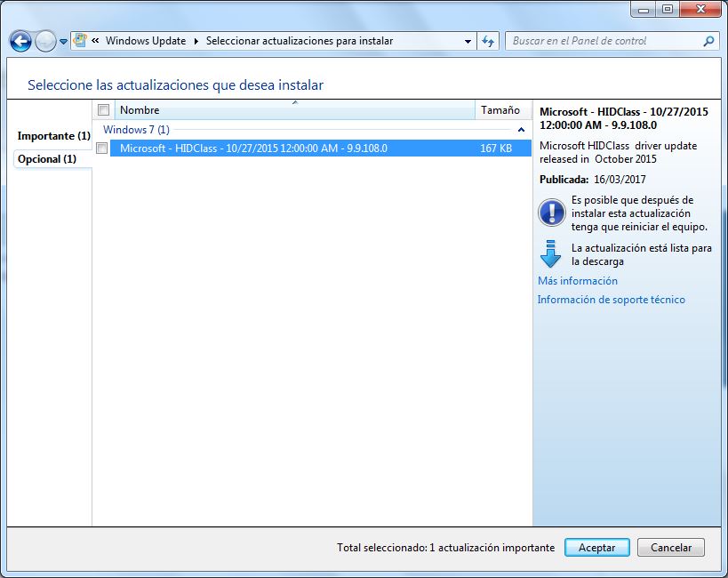The width and height of the screenshot is (728, 578).
Task: Click the Total seleccionado status text
Action: 445,548
